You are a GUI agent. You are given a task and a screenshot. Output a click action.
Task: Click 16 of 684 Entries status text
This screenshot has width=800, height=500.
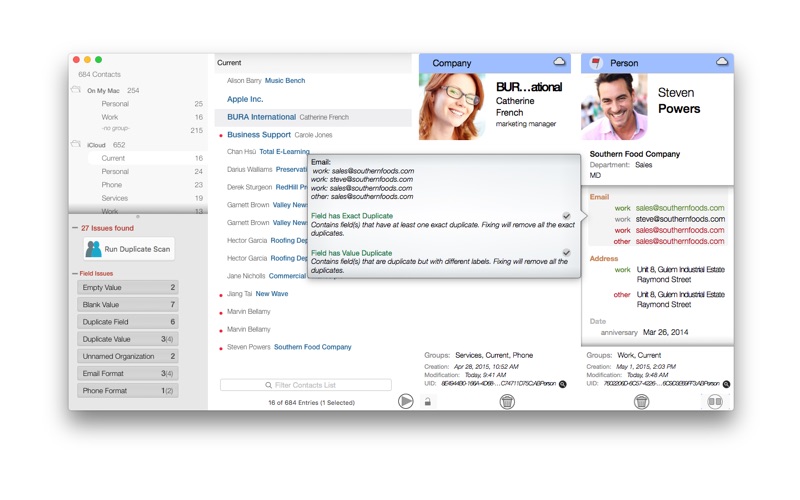(x=311, y=403)
